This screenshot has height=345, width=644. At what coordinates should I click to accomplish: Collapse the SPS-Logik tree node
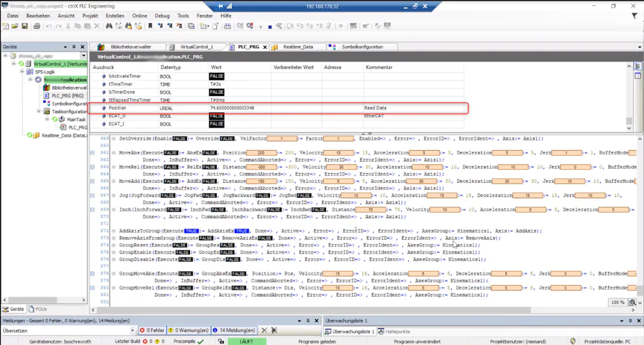click(x=22, y=71)
